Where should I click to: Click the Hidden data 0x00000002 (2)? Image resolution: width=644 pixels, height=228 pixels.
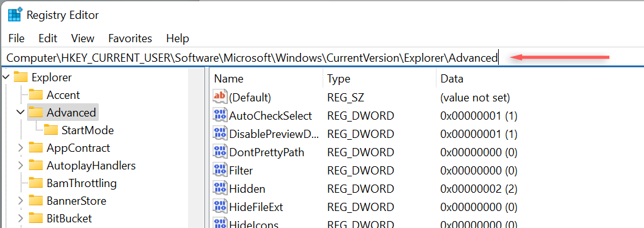point(479,189)
